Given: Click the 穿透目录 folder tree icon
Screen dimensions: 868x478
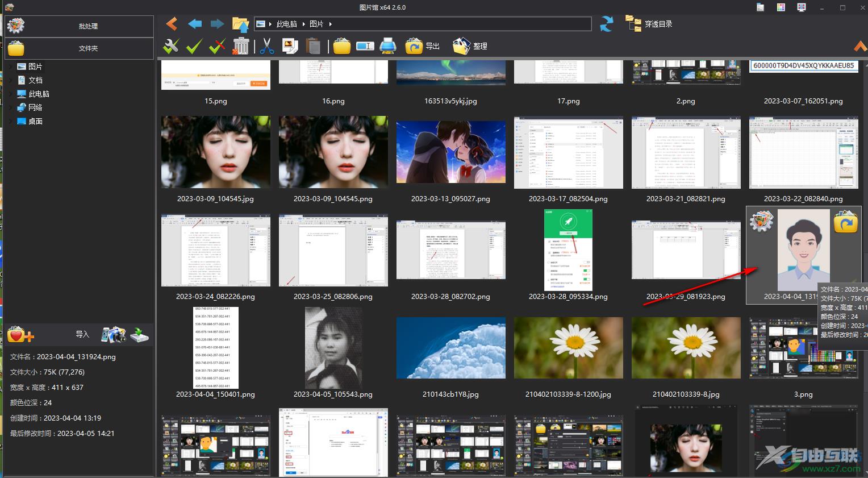Looking at the screenshot, I should tap(633, 23).
